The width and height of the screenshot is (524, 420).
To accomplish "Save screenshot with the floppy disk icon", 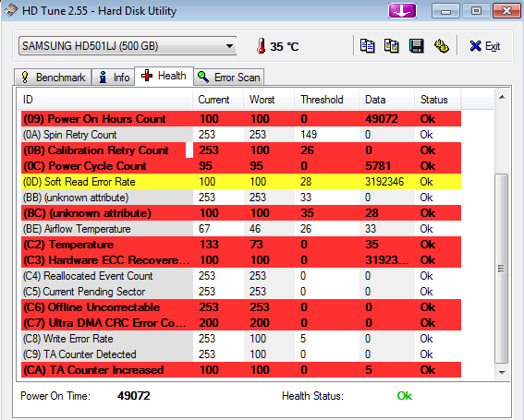I will (x=417, y=46).
